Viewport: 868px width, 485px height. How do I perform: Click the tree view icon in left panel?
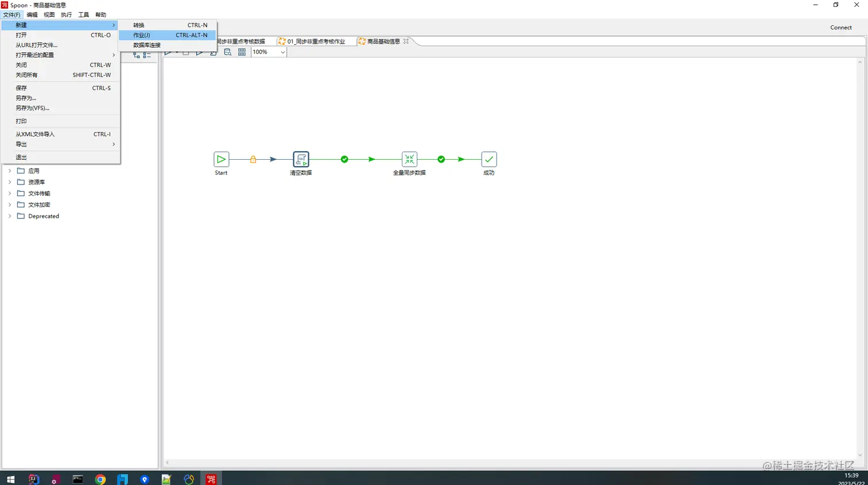pos(137,55)
